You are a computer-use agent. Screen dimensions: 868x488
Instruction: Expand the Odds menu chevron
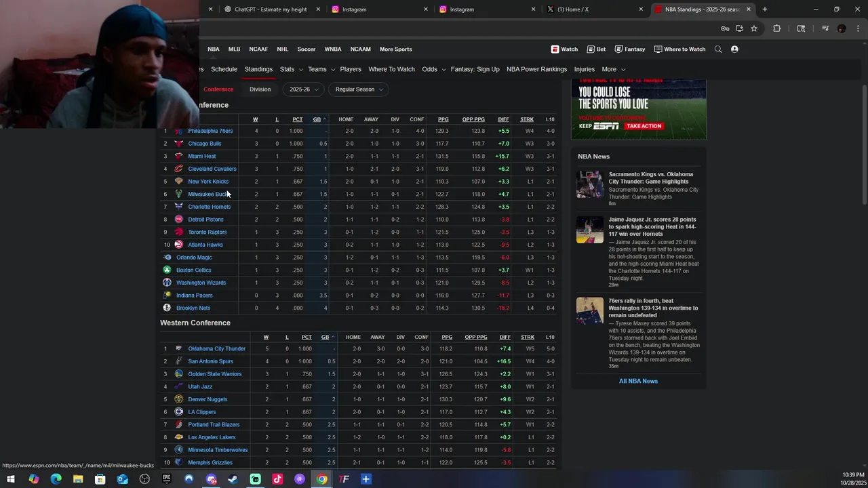pyautogui.click(x=443, y=70)
